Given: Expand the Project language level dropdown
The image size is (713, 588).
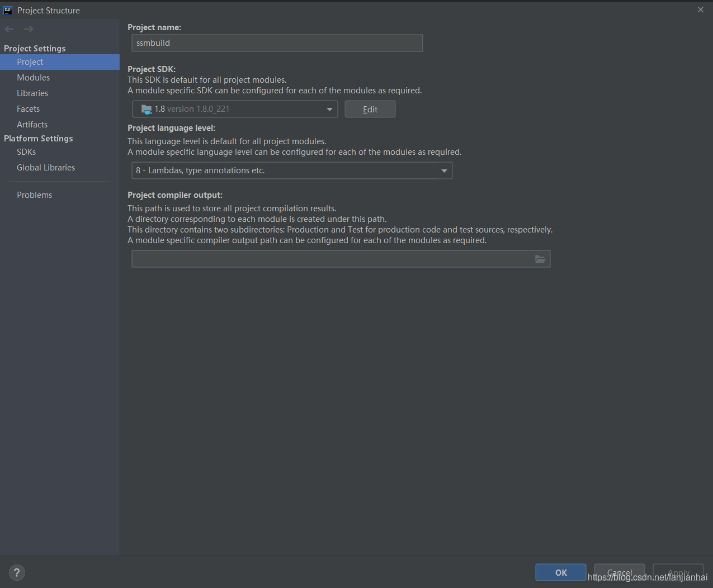Looking at the screenshot, I should pos(292,170).
